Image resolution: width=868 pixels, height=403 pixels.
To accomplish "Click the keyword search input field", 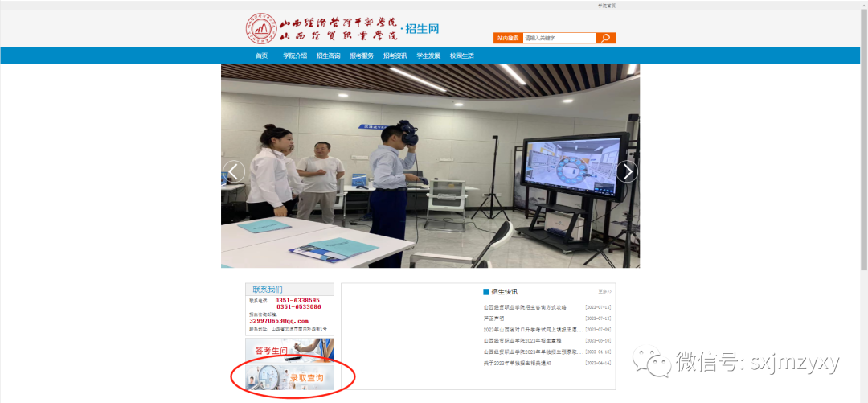I will pos(559,38).
